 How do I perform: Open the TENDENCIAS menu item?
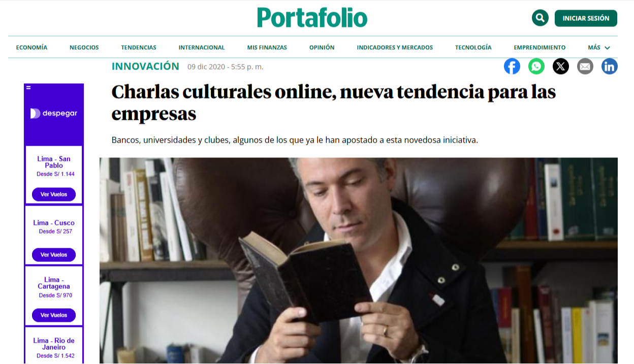point(139,47)
